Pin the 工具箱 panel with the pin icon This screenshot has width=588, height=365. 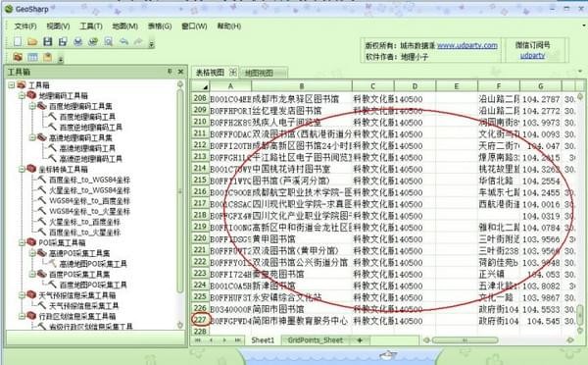coord(170,71)
